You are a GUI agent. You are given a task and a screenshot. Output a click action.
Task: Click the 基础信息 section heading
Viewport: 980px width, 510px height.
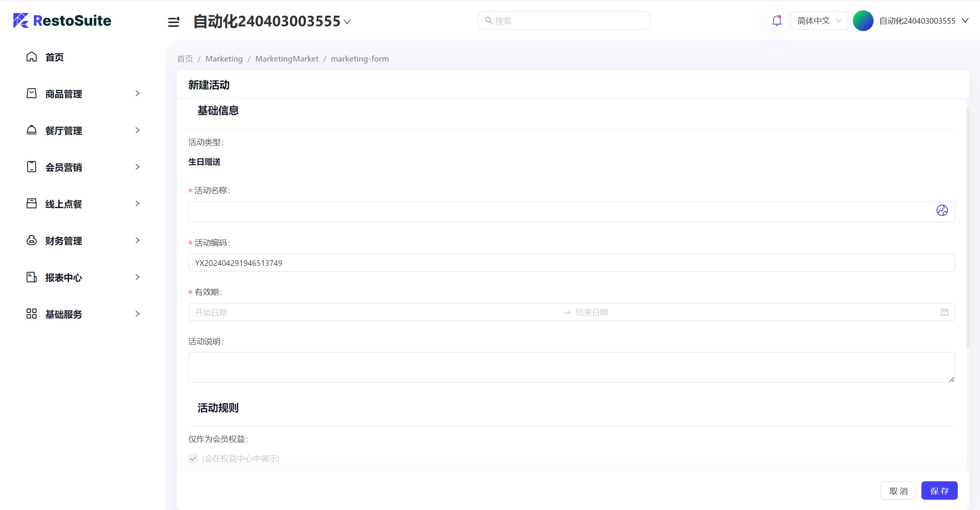click(218, 111)
